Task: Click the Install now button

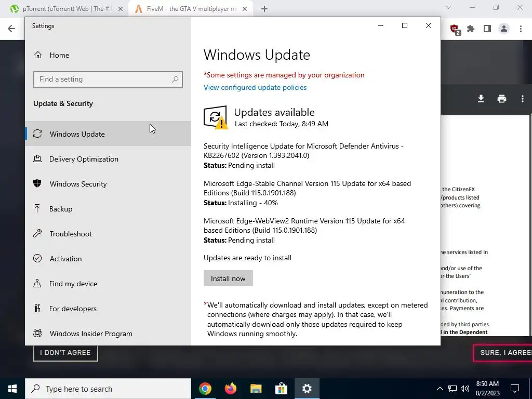Action: point(228,278)
